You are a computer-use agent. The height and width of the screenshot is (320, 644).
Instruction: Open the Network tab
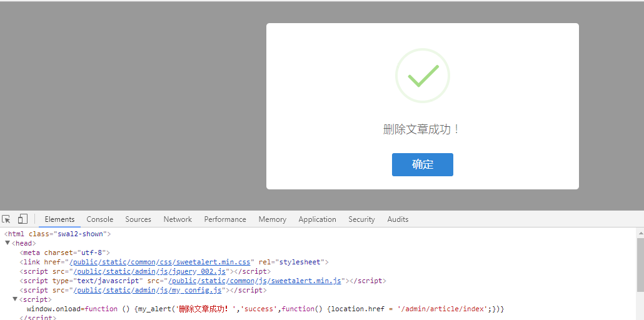(178, 219)
